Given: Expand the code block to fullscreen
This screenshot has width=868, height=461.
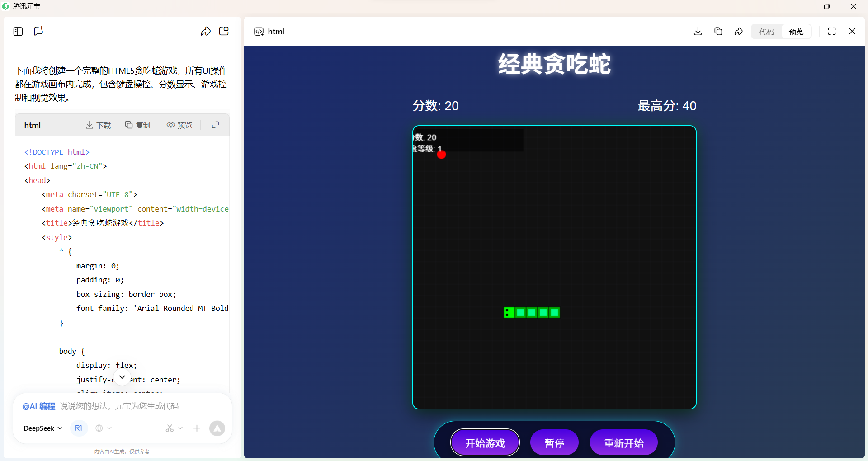Looking at the screenshot, I should tap(216, 125).
